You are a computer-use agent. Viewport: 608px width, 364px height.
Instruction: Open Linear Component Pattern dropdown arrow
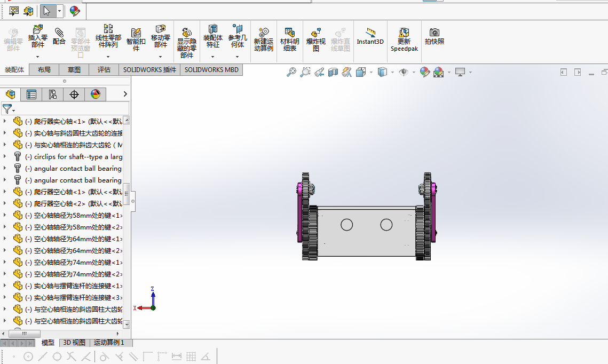(108, 57)
